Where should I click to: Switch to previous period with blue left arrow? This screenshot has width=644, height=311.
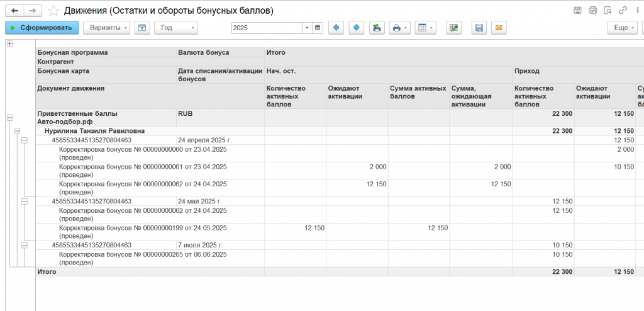[x=336, y=28]
